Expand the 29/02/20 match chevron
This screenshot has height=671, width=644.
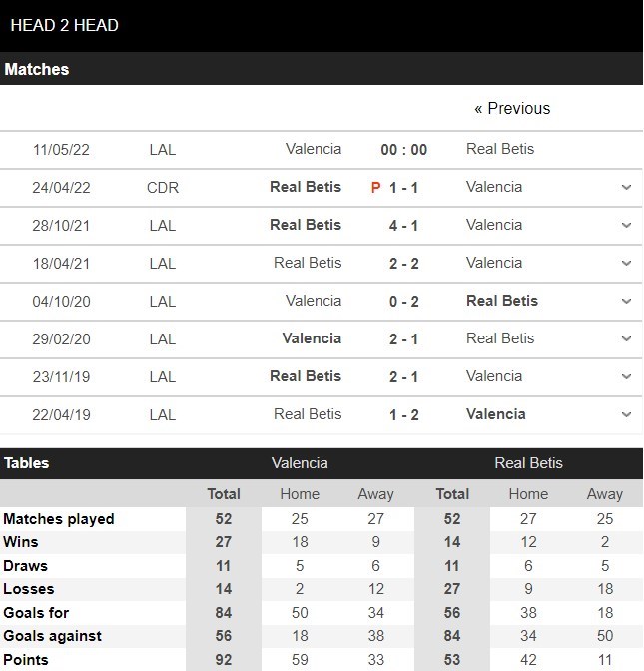(x=626, y=338)
